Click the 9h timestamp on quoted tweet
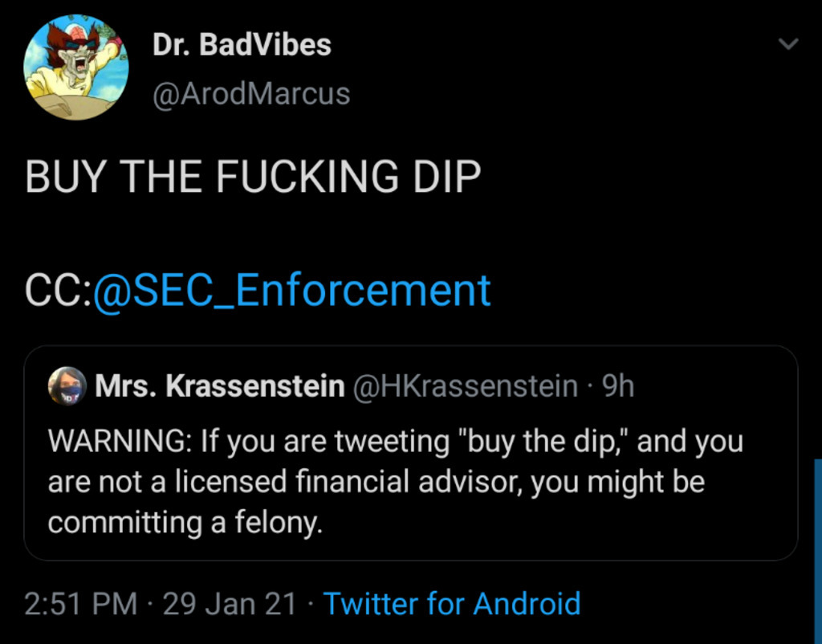Screen dimensions: 822x644 618,387
